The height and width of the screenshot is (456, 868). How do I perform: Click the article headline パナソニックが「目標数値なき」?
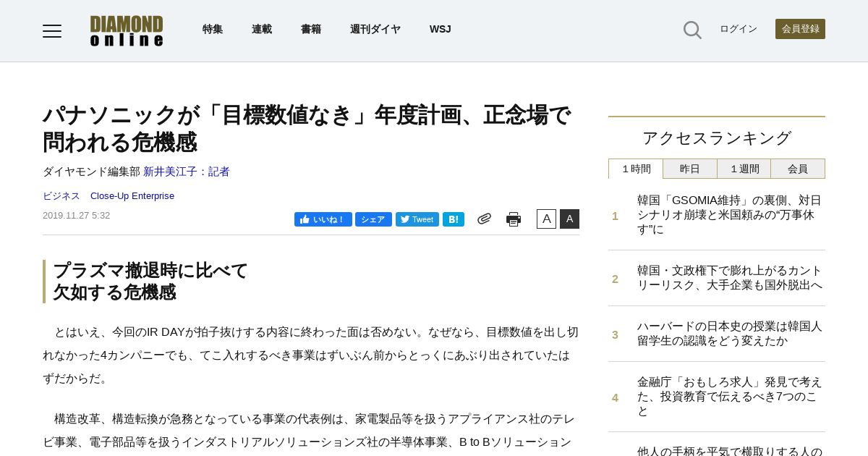point(307,128)
